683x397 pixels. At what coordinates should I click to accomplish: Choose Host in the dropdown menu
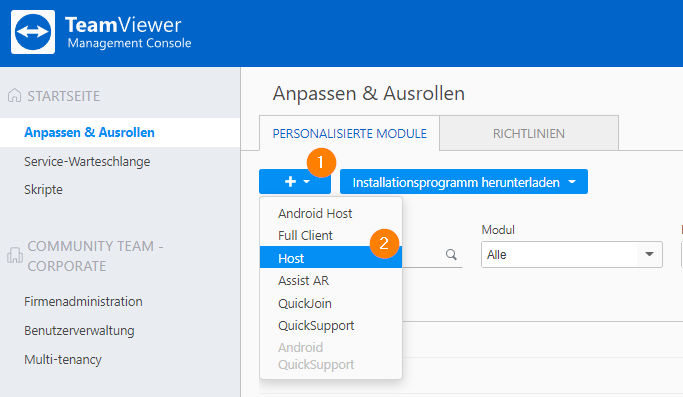[331, 258]
